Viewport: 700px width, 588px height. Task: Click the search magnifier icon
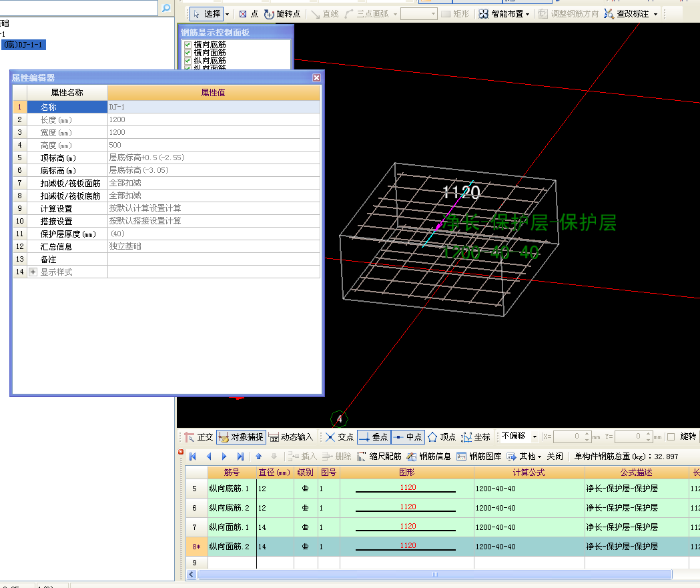166,7
